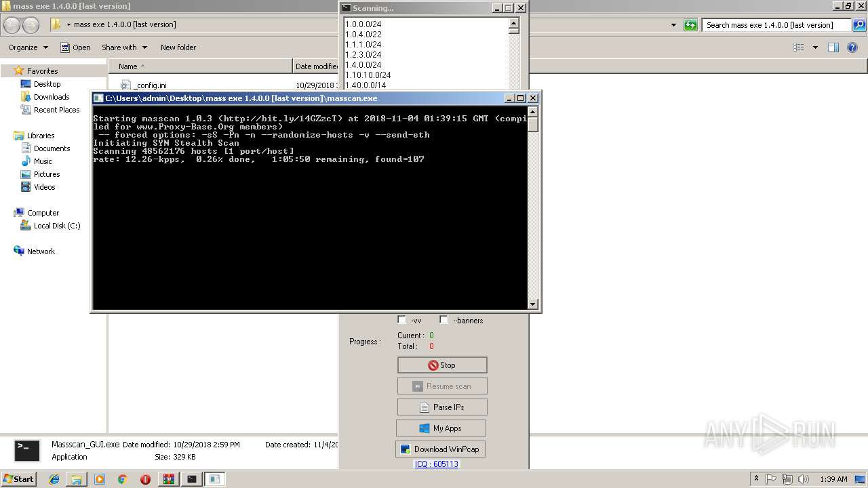Click the Stop scan button
The height and width of the screenshot is (488, 868).
[442, 365]
